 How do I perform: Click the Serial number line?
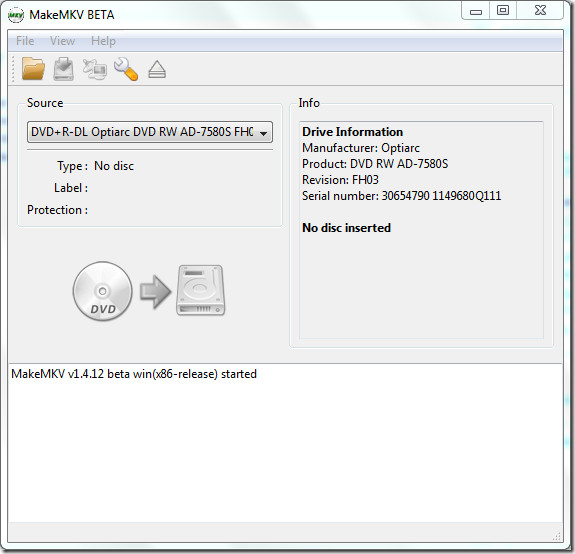[x=402, y=196]
